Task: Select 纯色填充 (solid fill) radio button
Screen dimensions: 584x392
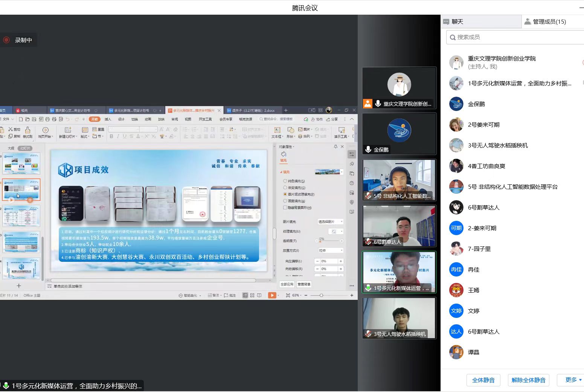Action: point(285,181)
